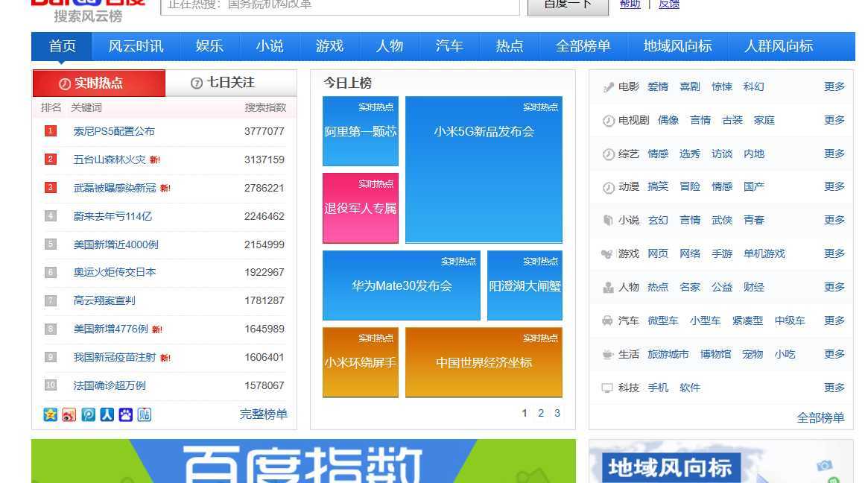Click the book icon beside 小说 category

click(x=608, y=221)
